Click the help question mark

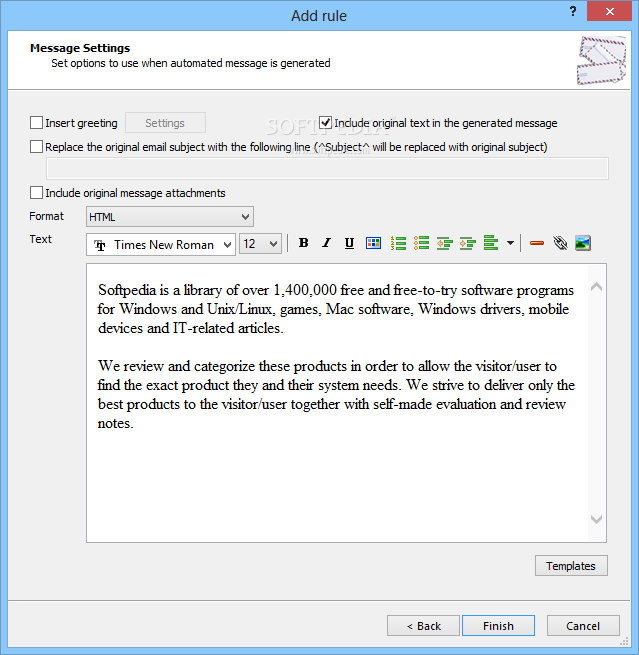click(x=573, y=11)
